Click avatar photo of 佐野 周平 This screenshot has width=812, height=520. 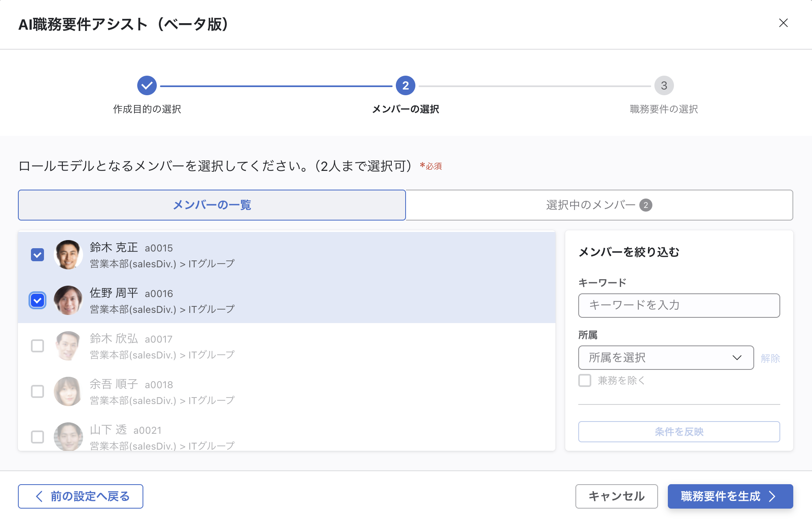tap(68, 300)
